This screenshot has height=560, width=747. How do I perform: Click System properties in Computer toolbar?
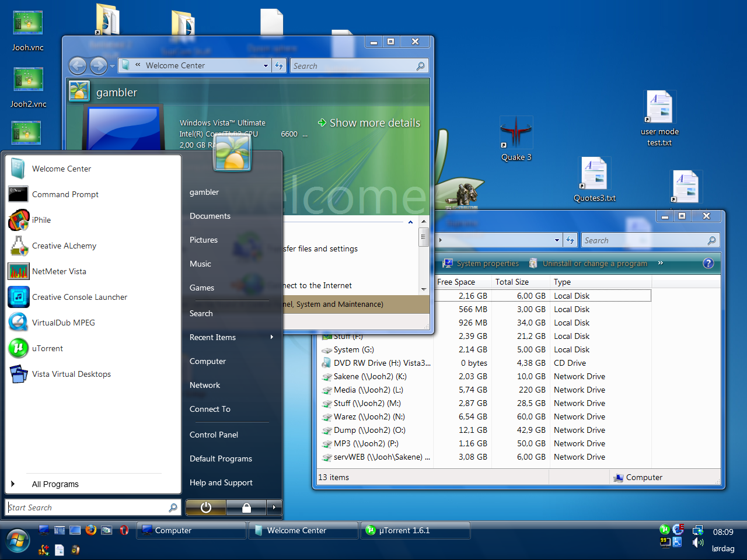pos(481,264)
